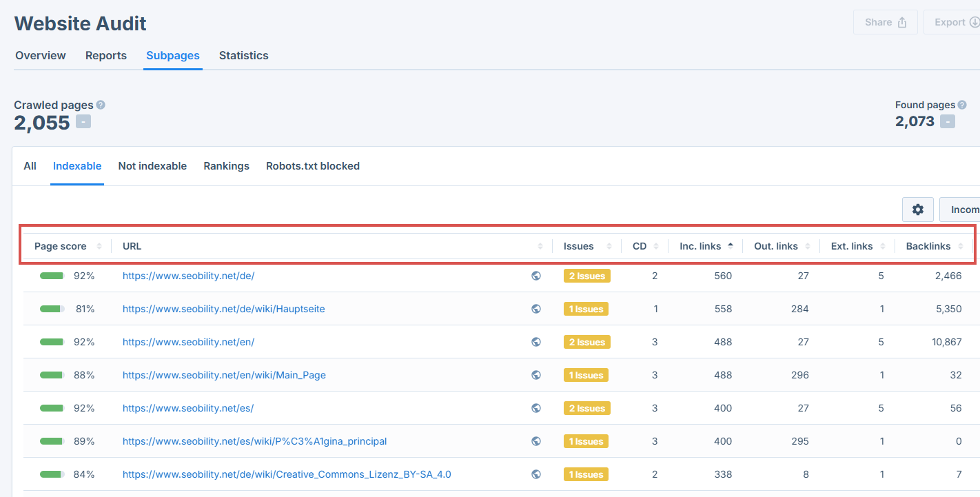Click 1 Issues badge for Creative_Commons_Lizenz row
Image resolution: width=980 pixels, height=497 pixels.
pos(587,474)
